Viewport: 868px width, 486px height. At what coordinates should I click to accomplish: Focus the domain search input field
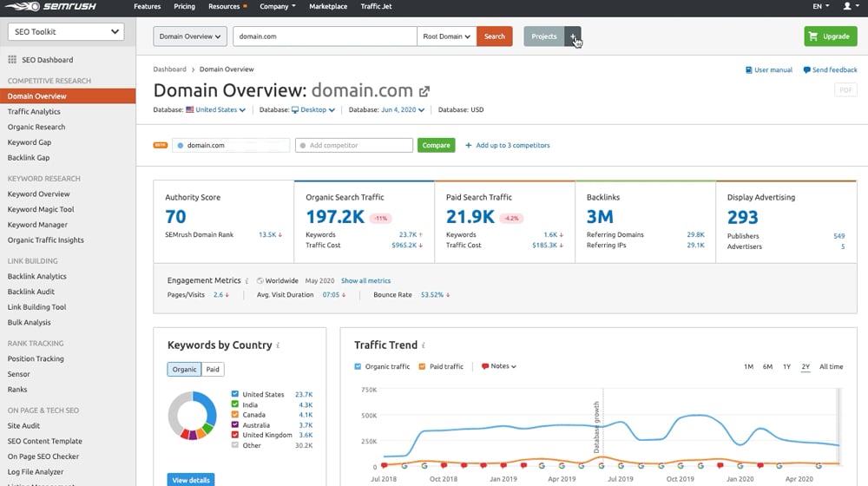click(x=325, y=36)
